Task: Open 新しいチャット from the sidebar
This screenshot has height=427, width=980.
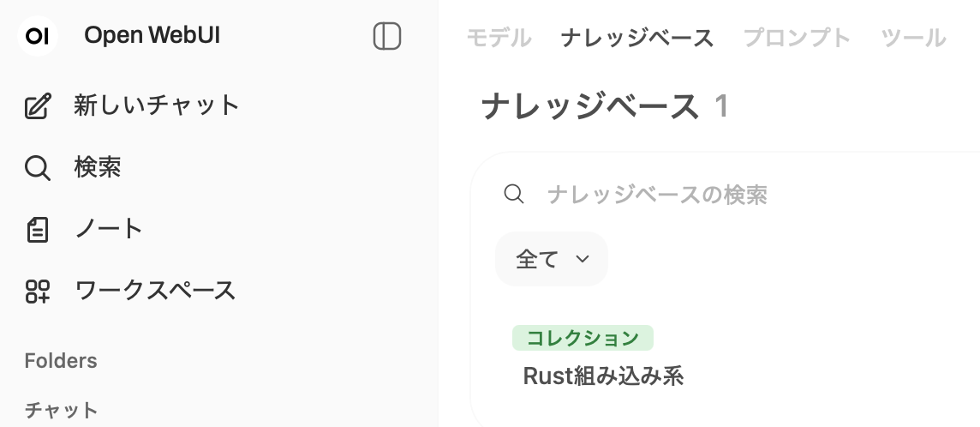Action: pyautogui.click(x=157, y=106)
